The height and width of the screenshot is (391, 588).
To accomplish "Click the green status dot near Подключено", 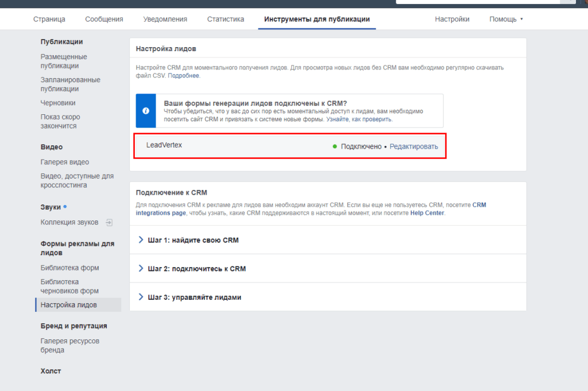I will pos(335,146).
